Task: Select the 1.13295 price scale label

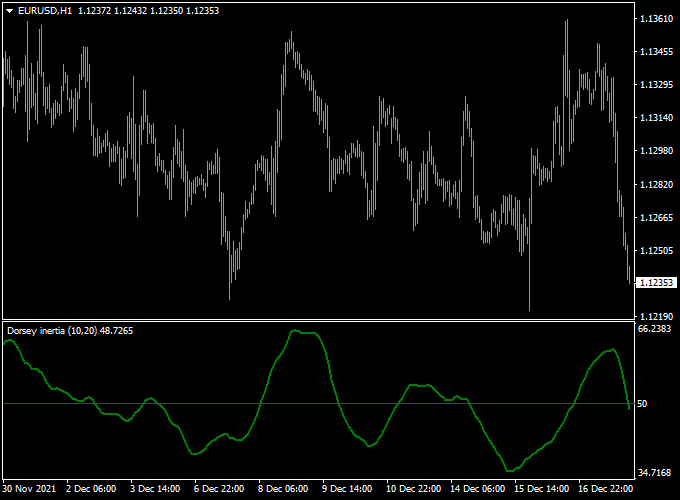Action: click(657, 85)
